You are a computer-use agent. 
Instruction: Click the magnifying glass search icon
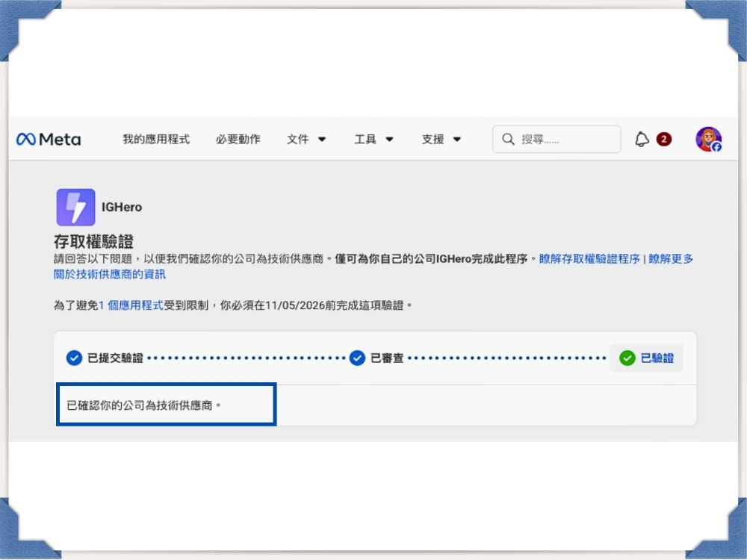[x=508, y=139]
